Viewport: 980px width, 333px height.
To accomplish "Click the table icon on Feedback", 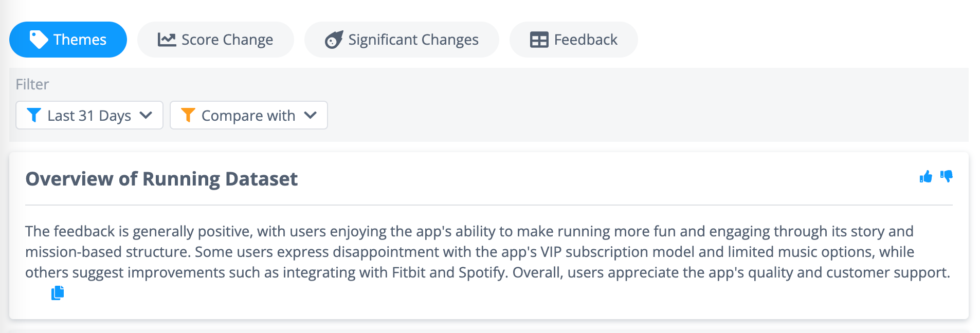I will click(539, 40).
